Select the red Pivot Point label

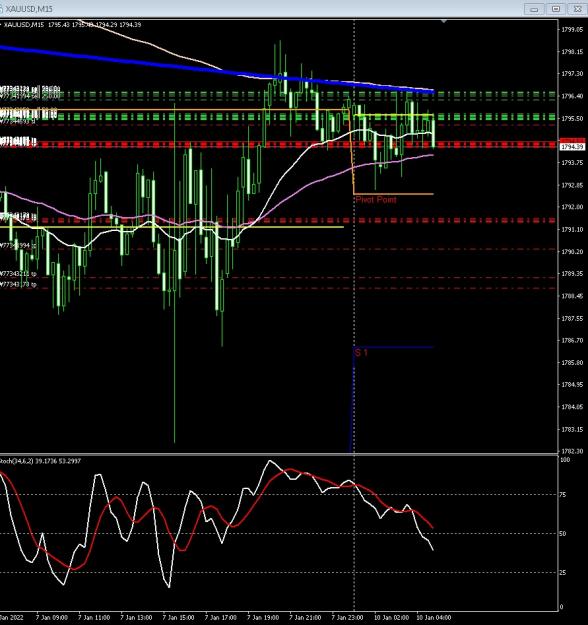376,199
